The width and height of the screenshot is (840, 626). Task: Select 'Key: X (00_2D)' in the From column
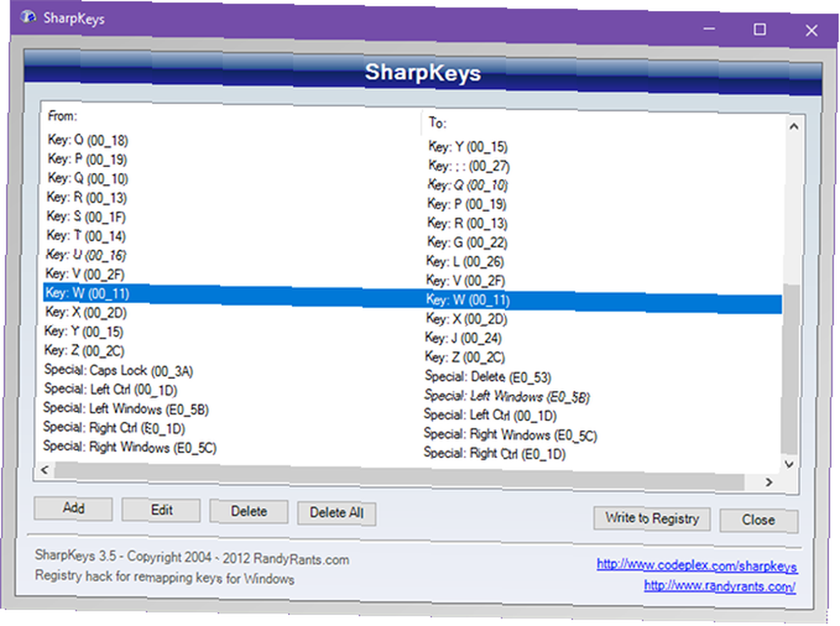point(85,313)
